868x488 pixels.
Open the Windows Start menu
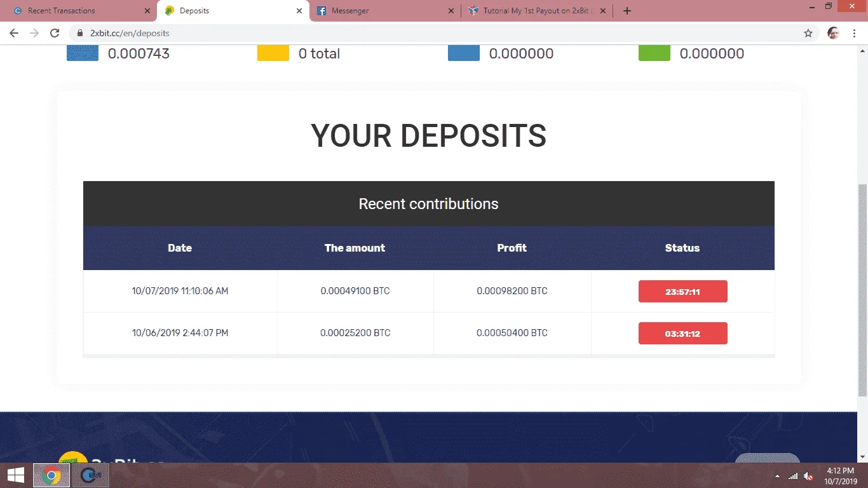pos(16,475)
